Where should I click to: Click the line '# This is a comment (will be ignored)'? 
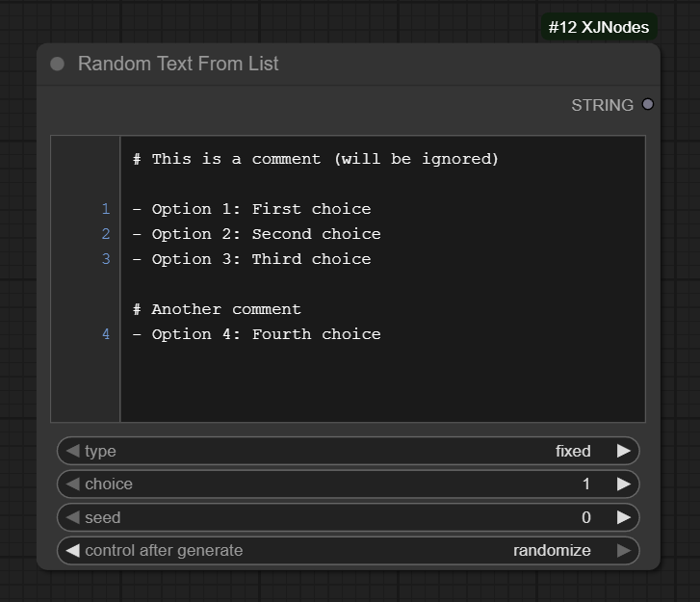[x=316, y=159]
